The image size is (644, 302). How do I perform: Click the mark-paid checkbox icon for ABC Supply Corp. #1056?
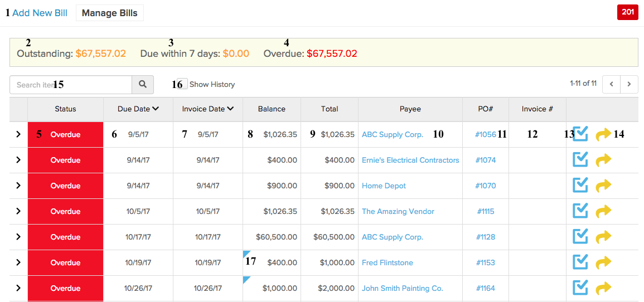coord(580,134)
